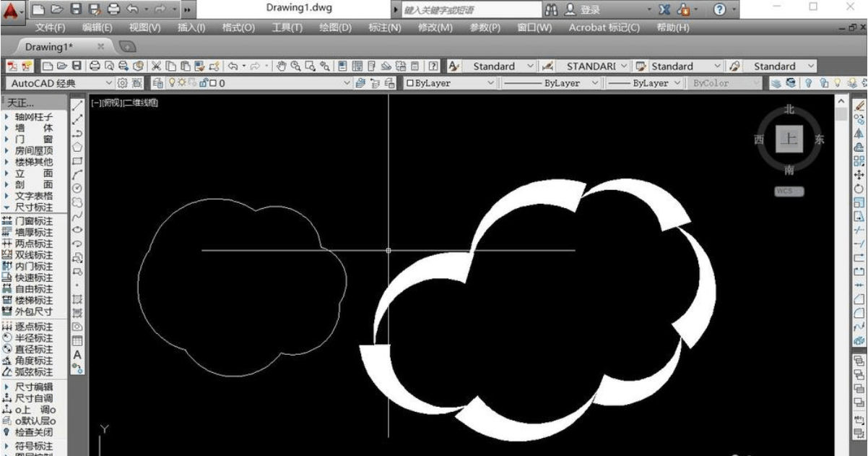Select the multiline text A tool

pyautogui.click(x=78, y=355)
